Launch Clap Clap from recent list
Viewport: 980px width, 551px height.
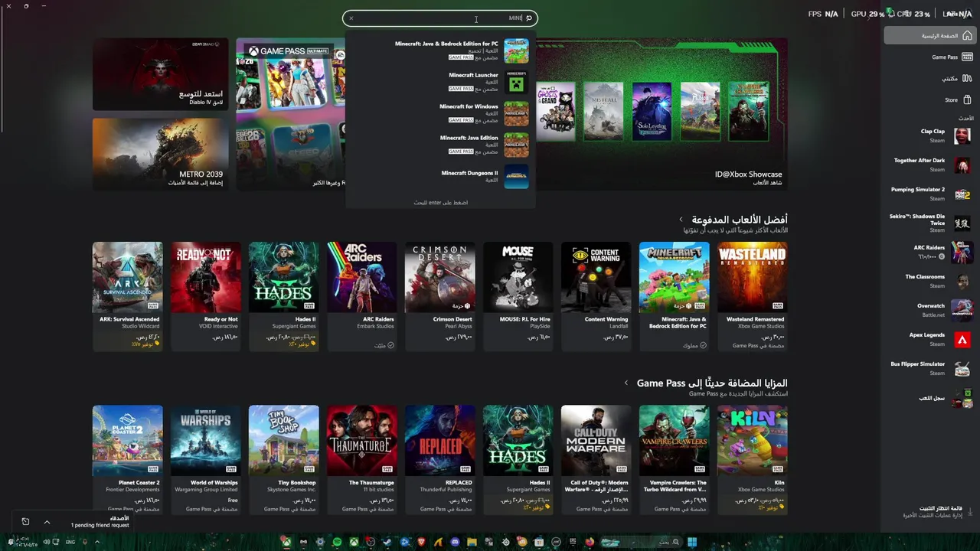click(929, 135)
